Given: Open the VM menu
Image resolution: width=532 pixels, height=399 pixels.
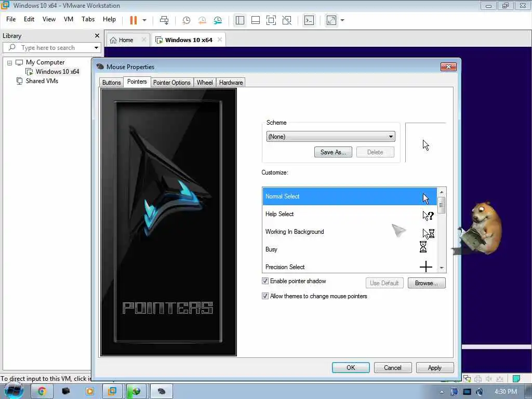Looking at the screenshot, I should 69,19.
